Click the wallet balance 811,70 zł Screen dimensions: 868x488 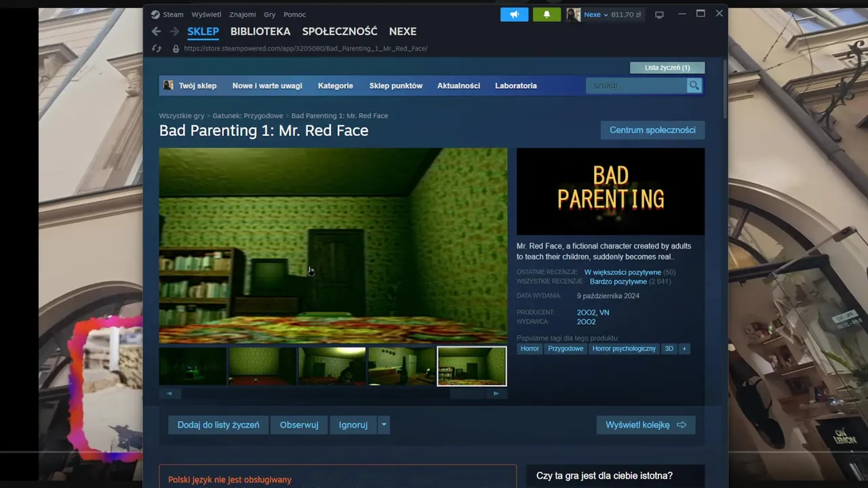tap(626, 15)
